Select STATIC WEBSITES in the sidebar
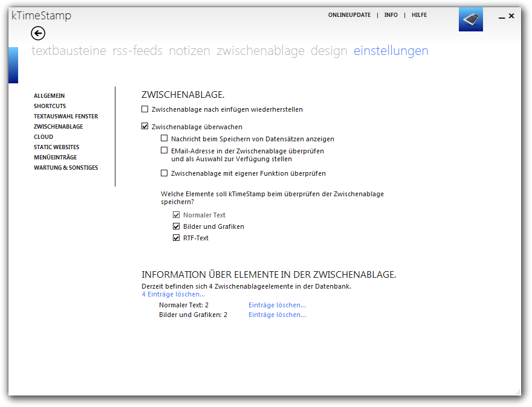Viewport: 532px width, 407px height. (56, 147)
